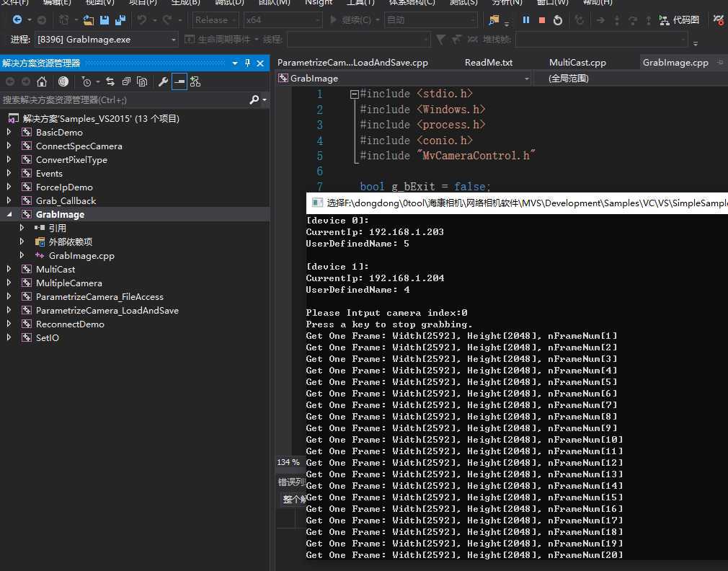Open the Release configuration dropdown
Viewport: 728px width, 571px height.
pyautogui.click(x=216, y=20)
